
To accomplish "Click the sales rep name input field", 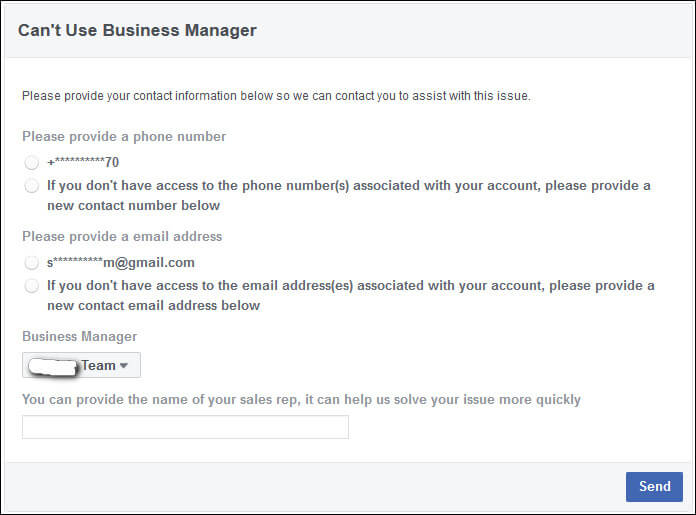I will [x=185, y=427].
